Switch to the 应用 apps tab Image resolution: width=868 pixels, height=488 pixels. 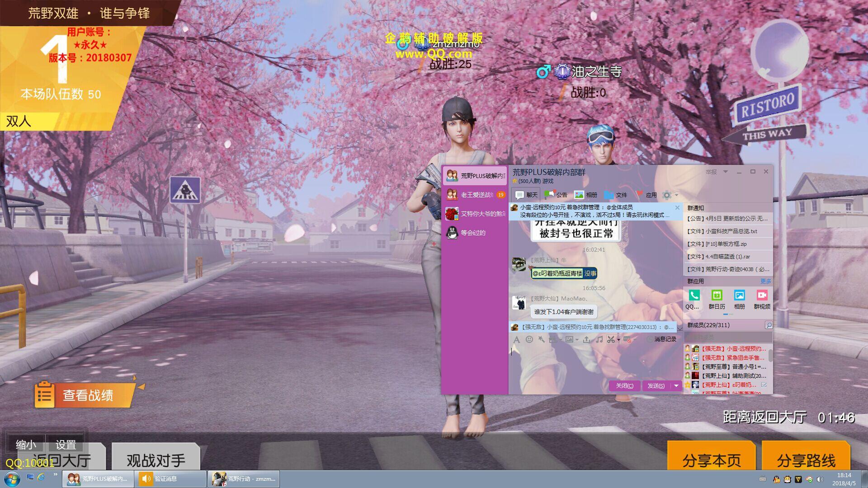click(x=646, y=195)
